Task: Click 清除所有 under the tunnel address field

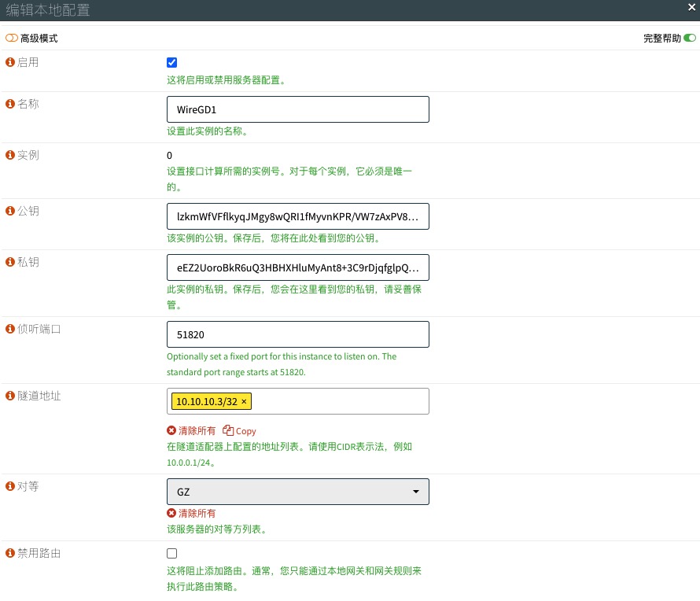Action: (x=191, y=431)
